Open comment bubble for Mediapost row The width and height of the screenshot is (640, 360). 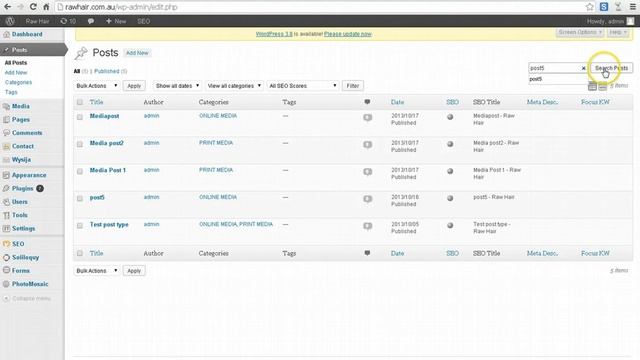point(368,118)
